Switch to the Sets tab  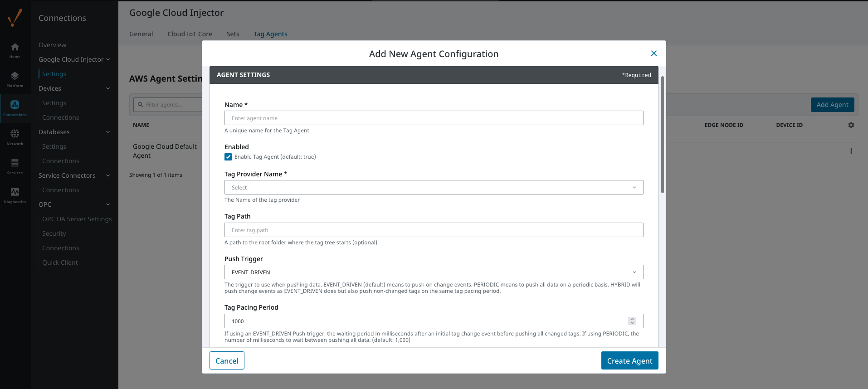tap(233, 34)
